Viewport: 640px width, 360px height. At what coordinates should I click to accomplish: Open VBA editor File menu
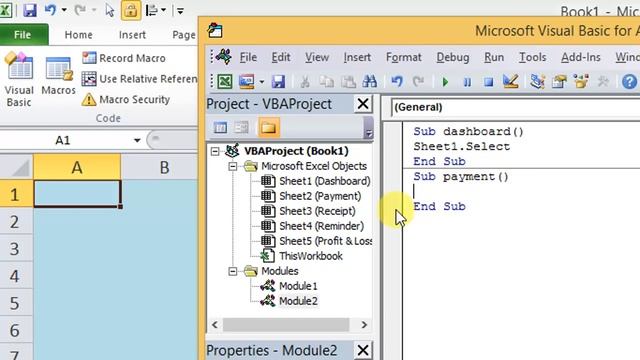[x=248, y=58]
